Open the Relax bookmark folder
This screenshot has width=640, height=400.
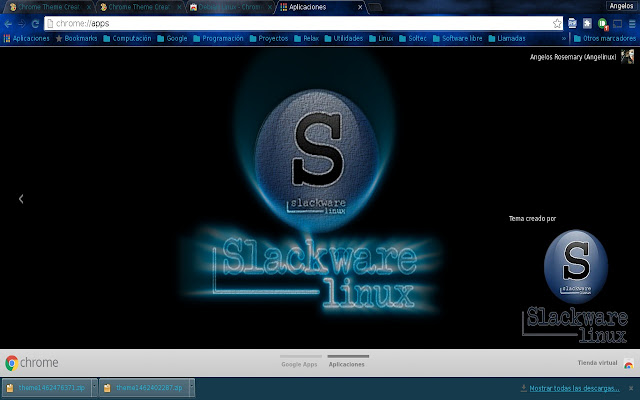[307, 38]
